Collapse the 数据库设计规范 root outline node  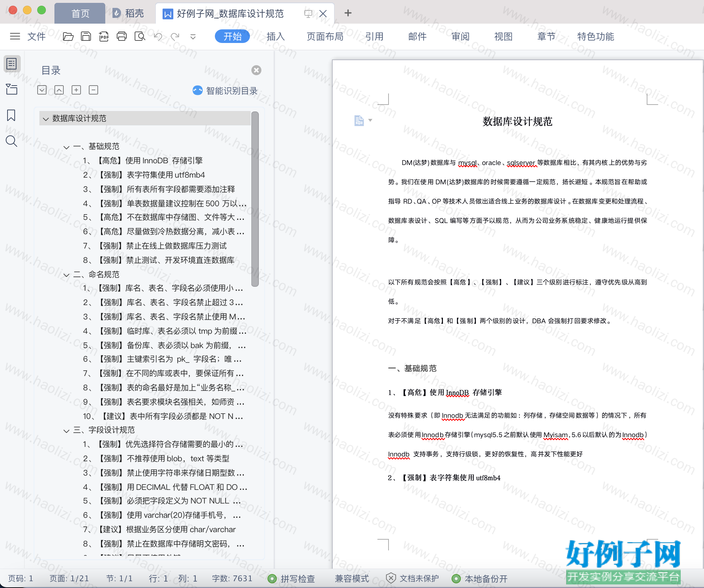(x=45, y=119)
